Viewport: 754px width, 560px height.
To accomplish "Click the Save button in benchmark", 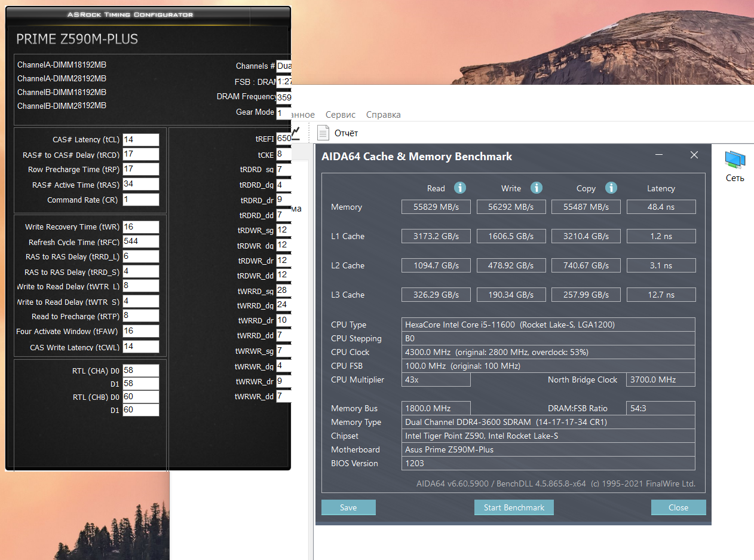I will pos(348,507).
